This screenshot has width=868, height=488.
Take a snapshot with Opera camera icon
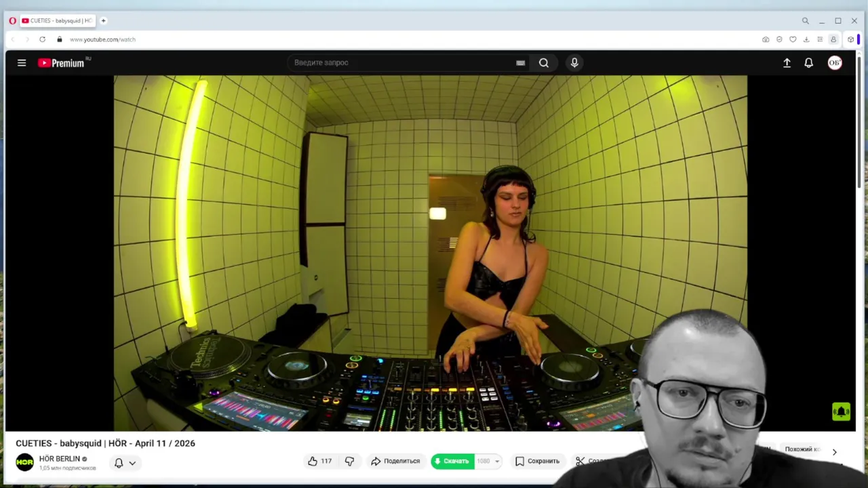(766, 39)
